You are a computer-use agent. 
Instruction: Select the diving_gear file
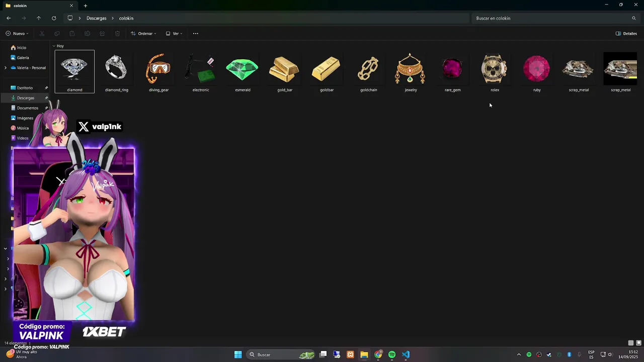point(158,71)
